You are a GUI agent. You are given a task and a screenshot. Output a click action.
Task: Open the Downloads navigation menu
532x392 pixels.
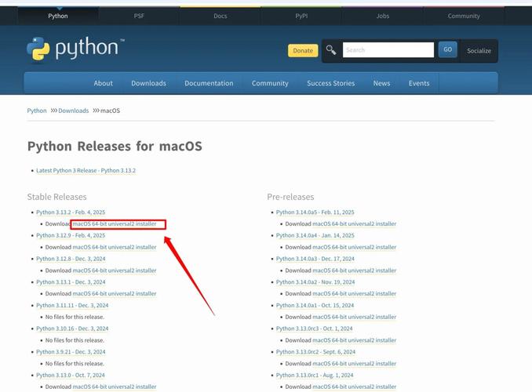tap(148, 83)
